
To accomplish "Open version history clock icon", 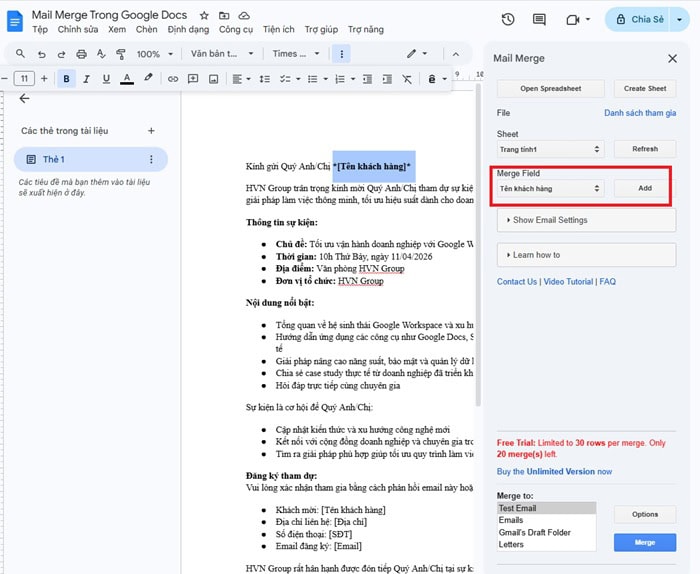I will [508, 19].
